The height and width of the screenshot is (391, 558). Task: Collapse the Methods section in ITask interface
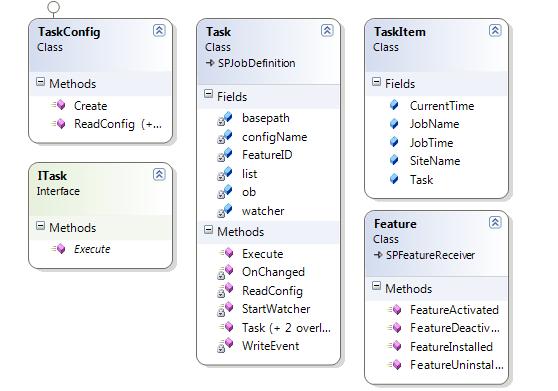click(41, 226)
